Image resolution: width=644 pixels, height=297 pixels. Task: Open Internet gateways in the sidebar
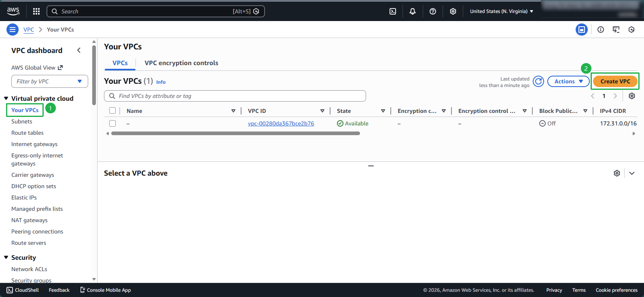coord(34,144)
